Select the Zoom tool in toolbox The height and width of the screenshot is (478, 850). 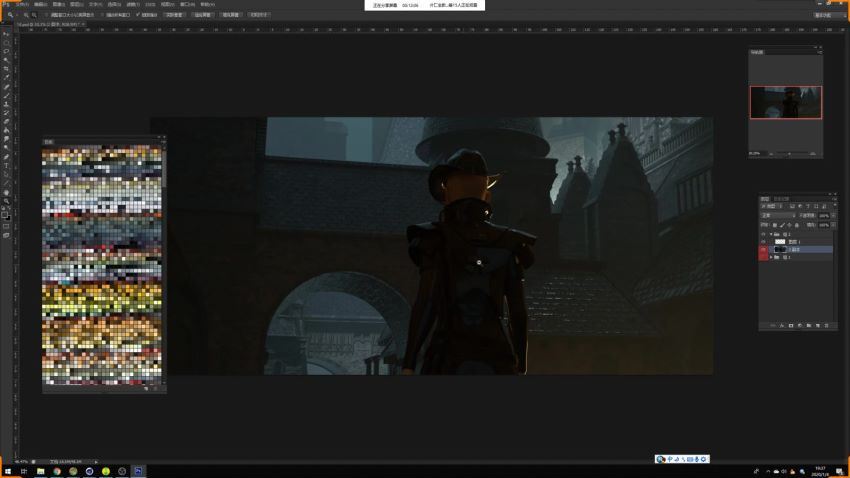7,201
